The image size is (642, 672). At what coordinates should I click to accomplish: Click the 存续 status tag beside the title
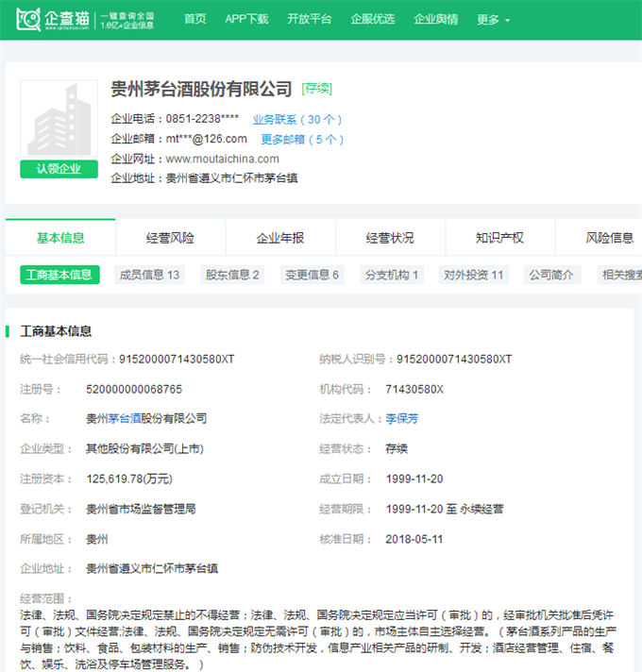[316, 89]
